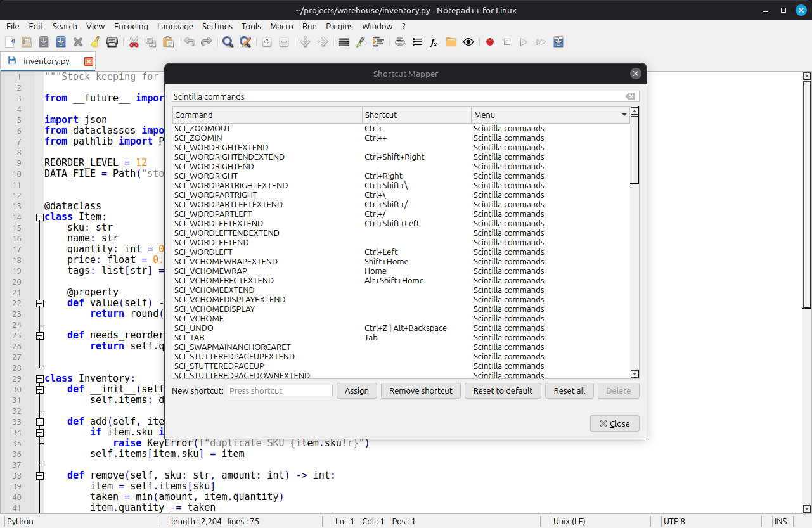The image size is (812, 528).
Task: Open the Document Map panel icon
Action: pyautogui.click(x=400, y=42)
